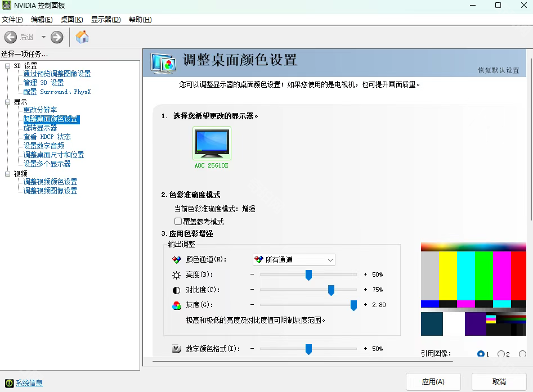Open 旋转显示器 task
Viewport: 533px width, 392px height.
click(40, 128)
